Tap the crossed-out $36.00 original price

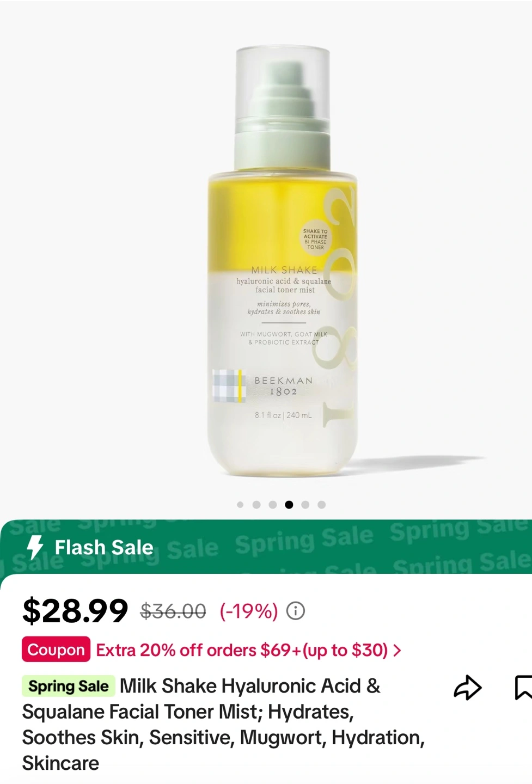(173, 611)
